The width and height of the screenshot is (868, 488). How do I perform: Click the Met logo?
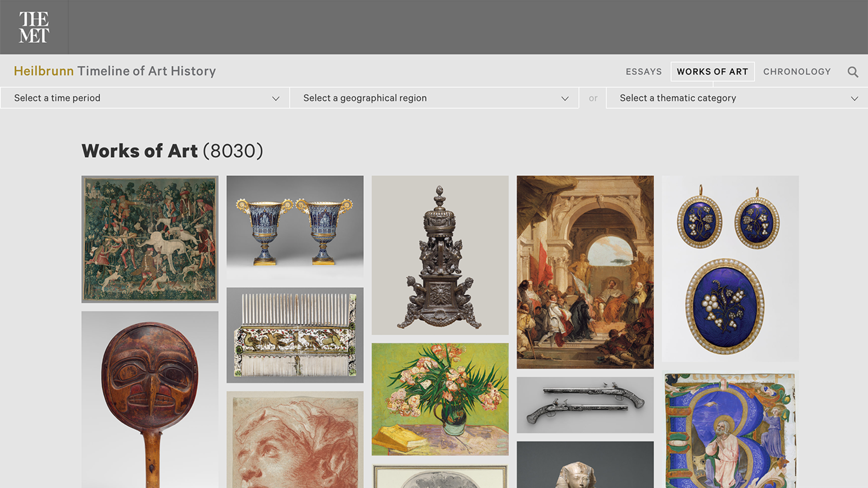[x=34, y=27]
